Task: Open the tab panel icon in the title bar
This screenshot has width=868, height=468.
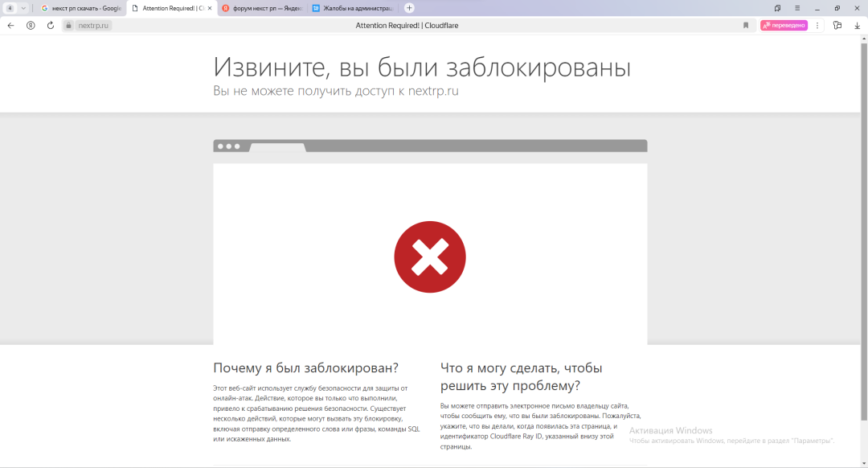Action: pyautogui.click(x=777, y=8)
